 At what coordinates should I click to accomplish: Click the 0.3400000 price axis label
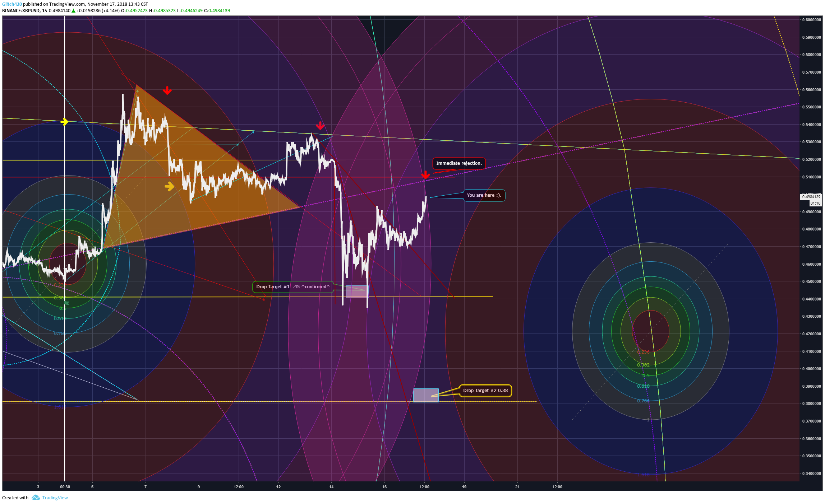click(812, 473)
